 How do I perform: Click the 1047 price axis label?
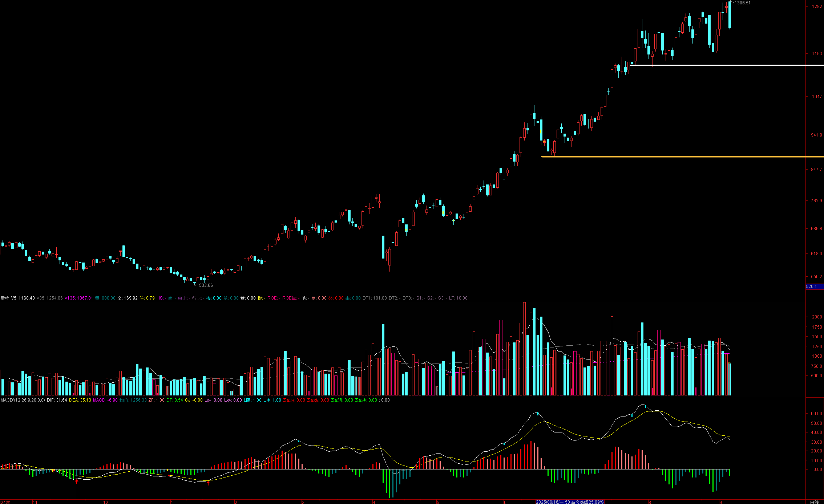click(x=817, y=97)
